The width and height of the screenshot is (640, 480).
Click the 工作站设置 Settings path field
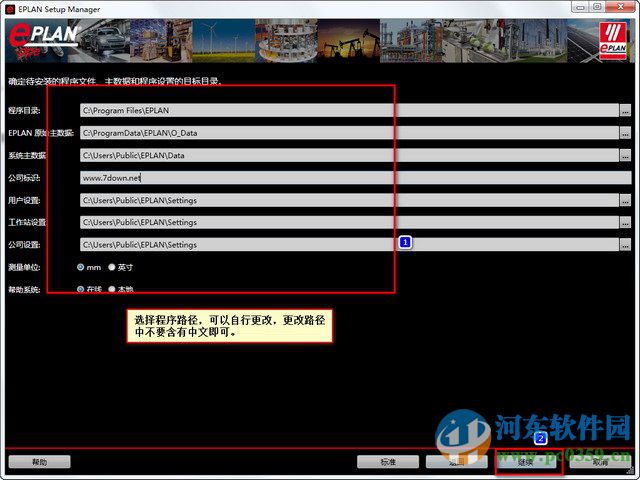pos(349,222)
